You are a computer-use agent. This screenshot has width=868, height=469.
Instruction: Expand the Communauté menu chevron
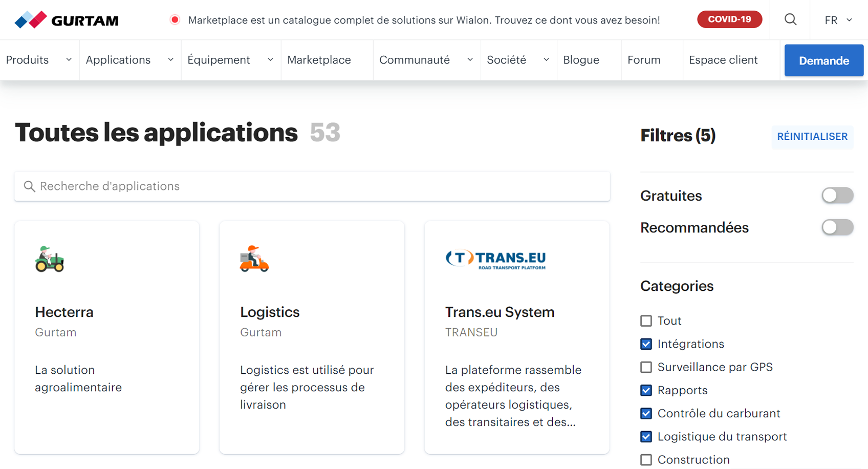pos(470,60)
